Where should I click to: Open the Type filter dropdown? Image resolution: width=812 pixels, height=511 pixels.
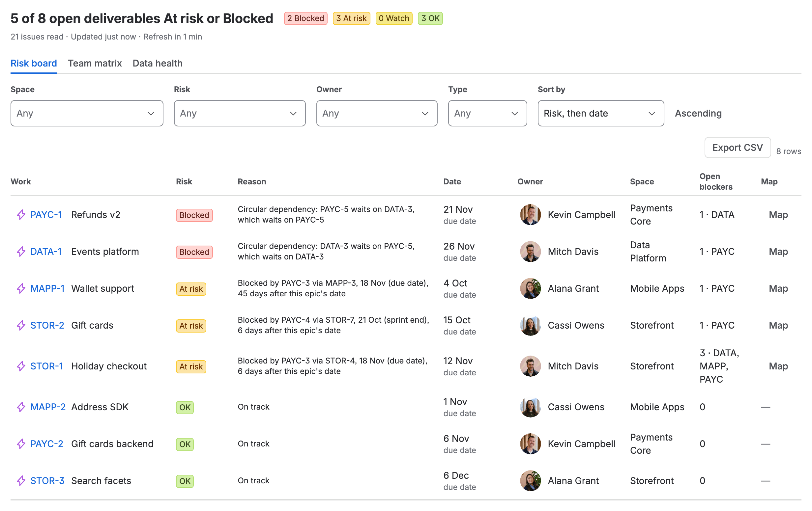tap(487, 113)
